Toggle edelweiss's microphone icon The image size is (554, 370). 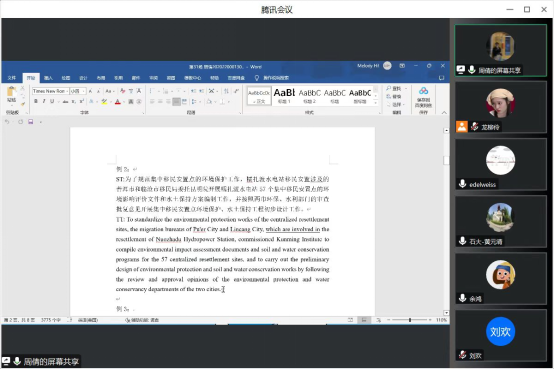462,184
